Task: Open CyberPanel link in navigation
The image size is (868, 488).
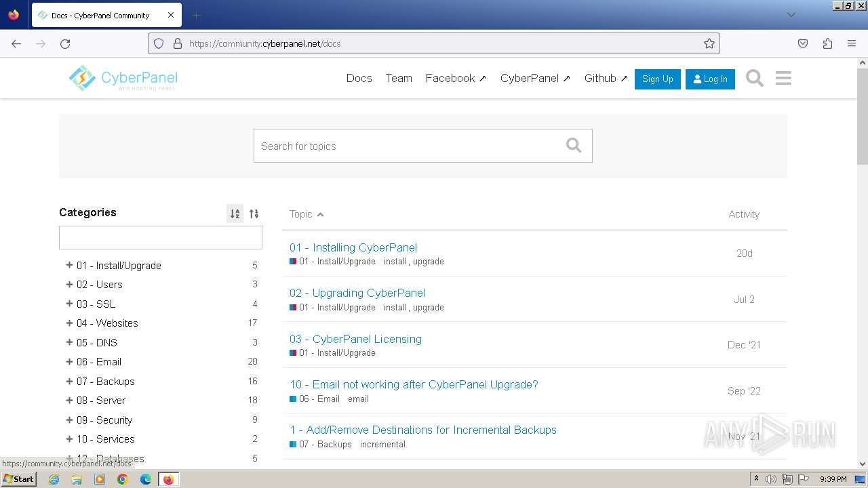Action: pos(535,78)
